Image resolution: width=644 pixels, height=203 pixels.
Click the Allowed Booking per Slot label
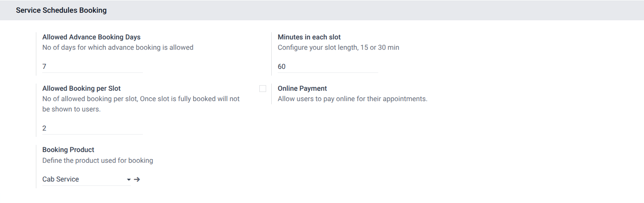(81, 88)
